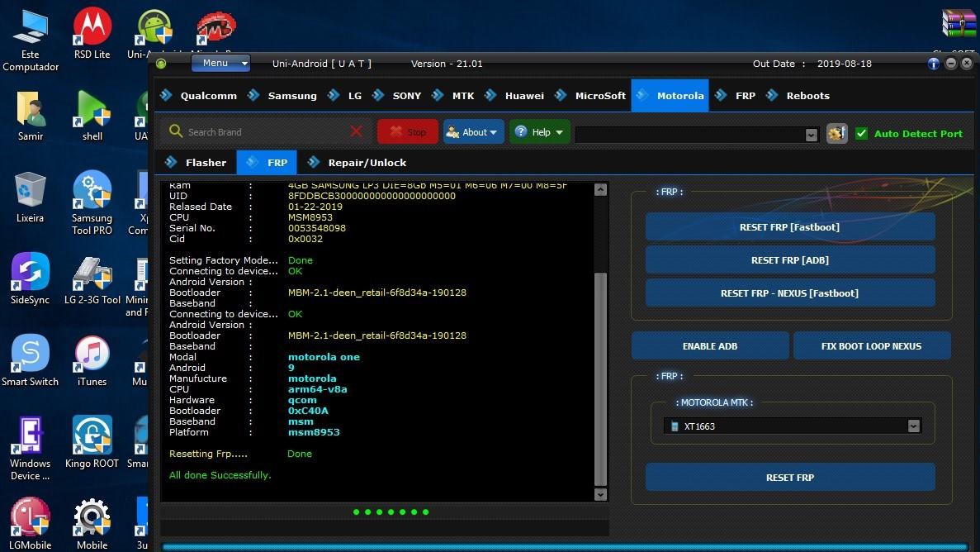Launch the Miracle Box red icon
The width and height of the screenshot is (980, 552).
tap(215, 30)
